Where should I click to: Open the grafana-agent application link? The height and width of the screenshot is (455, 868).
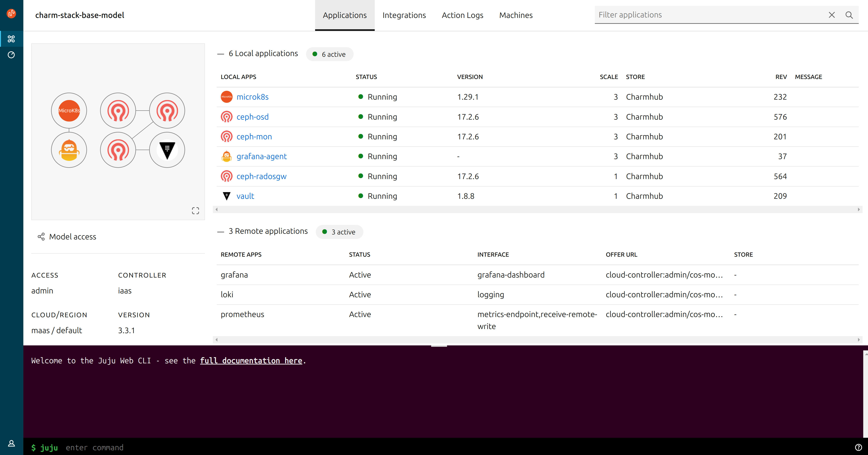pyautogui.click(x=261, y=157)
